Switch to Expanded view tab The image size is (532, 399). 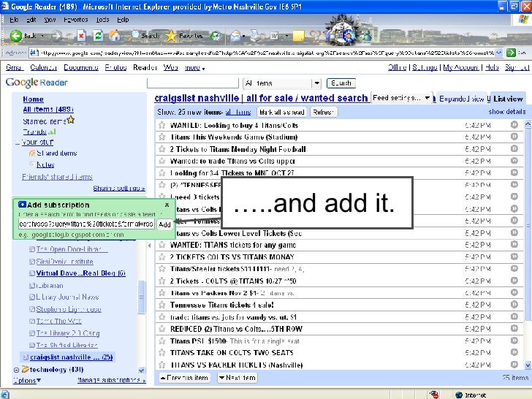coord(461,99)
